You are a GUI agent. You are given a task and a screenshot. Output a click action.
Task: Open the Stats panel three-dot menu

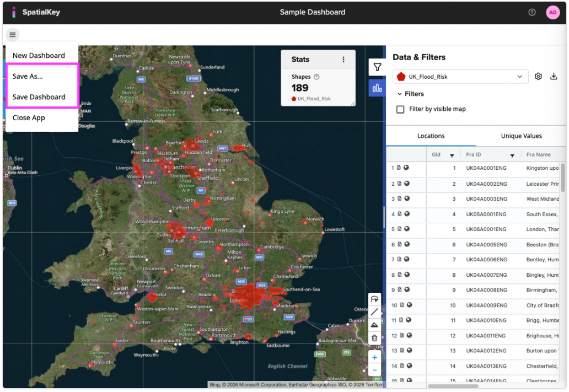(x=345, y=59)
